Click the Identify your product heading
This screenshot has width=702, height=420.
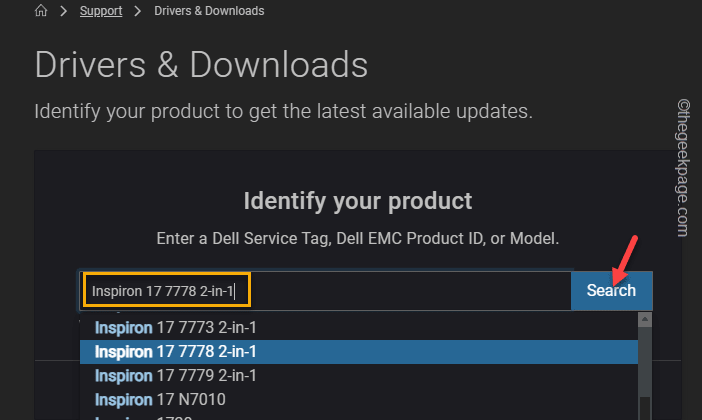pyautogui.click(x=358, y=201)
